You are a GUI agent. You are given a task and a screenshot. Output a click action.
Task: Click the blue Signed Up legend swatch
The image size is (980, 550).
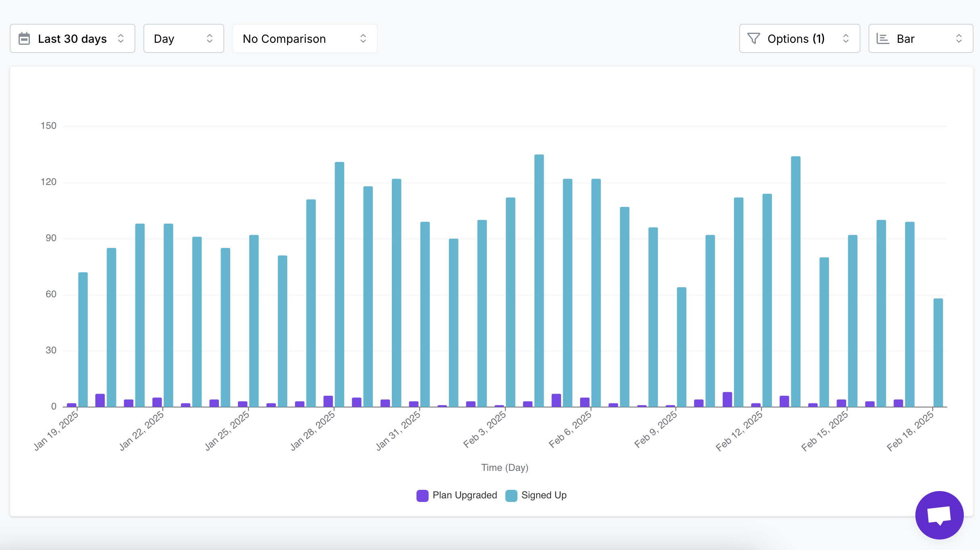511,495
